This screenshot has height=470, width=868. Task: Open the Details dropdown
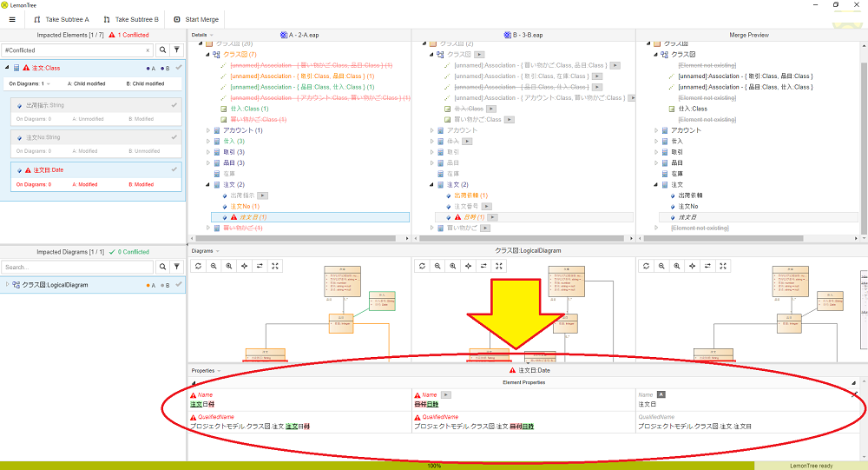202,35
